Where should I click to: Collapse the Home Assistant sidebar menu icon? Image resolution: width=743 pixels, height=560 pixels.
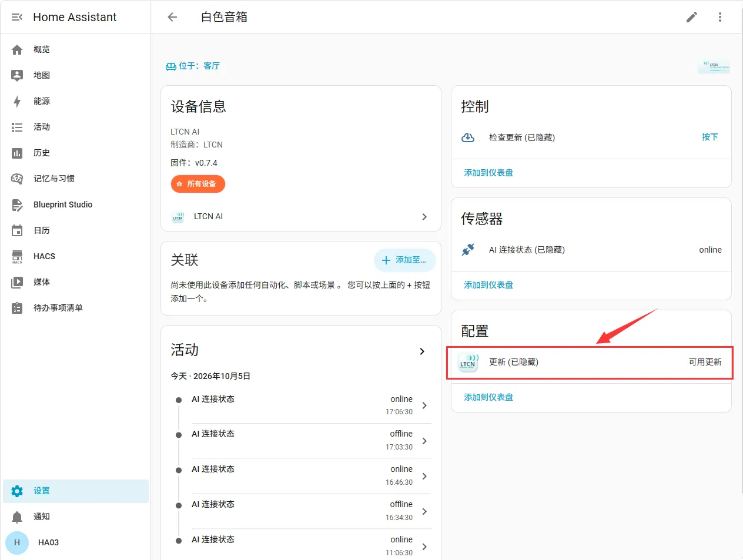tap(17, 17)
